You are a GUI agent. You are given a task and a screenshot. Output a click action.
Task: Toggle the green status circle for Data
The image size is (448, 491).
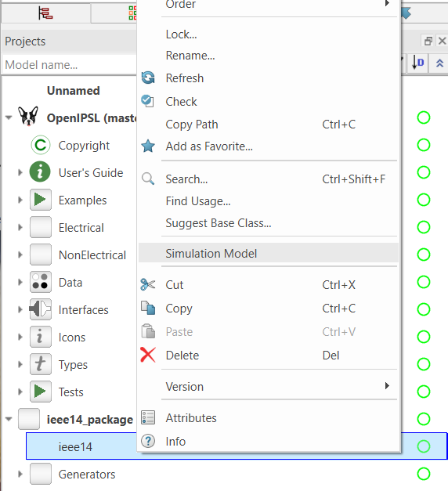pos(424,282)
